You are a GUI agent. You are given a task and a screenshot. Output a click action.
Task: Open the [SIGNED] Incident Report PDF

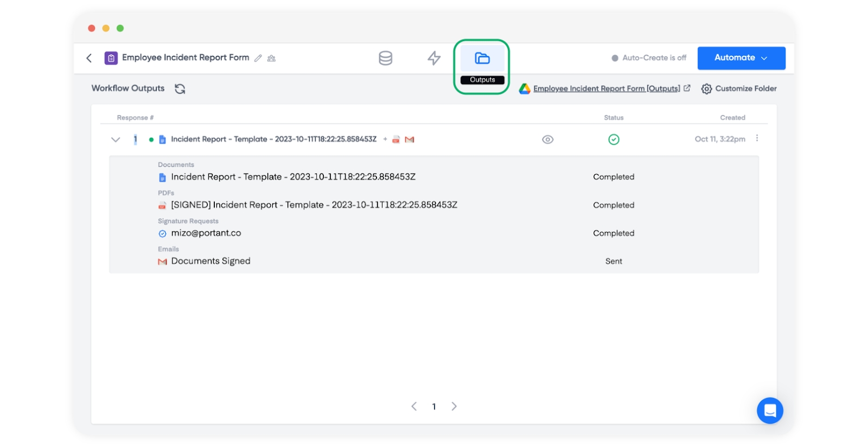pyautogui.click(x=314, y=205)
